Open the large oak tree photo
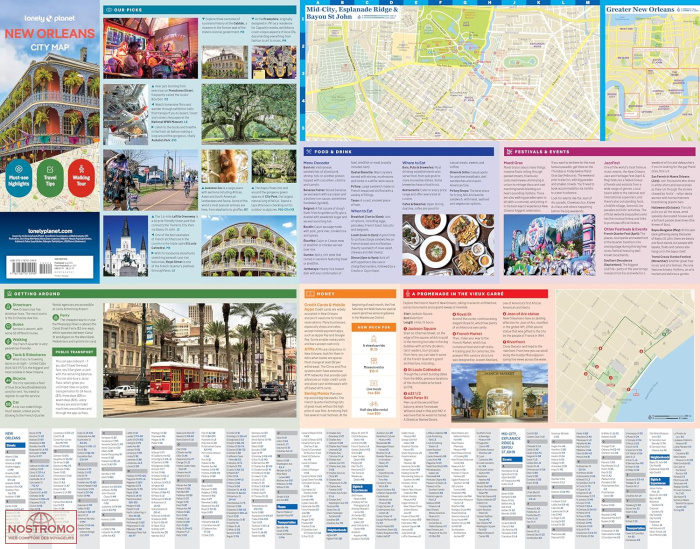Image resolution: width=700 pixels, height=549 pixels. pyautogui.click(x=249, y=114)
